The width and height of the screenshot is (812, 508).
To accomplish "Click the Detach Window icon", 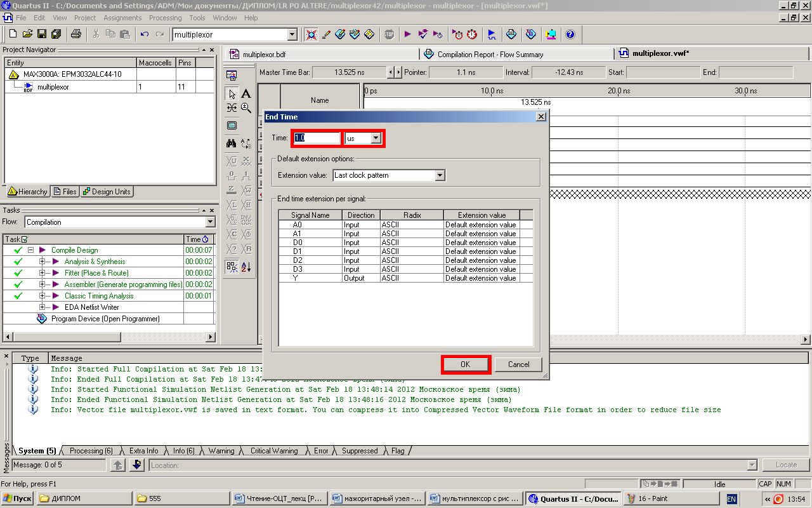I will click(x=232, y=75).
